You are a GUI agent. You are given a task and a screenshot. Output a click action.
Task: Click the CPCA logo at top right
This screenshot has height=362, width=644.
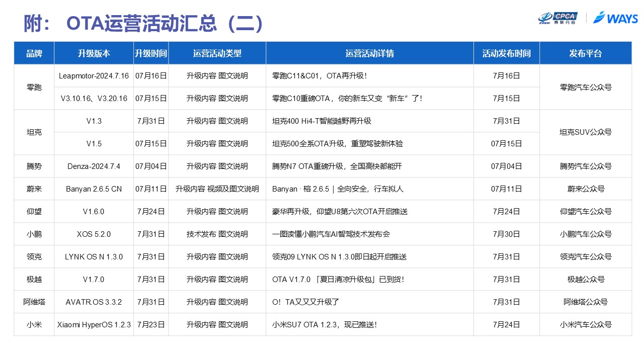pos(557,18)
